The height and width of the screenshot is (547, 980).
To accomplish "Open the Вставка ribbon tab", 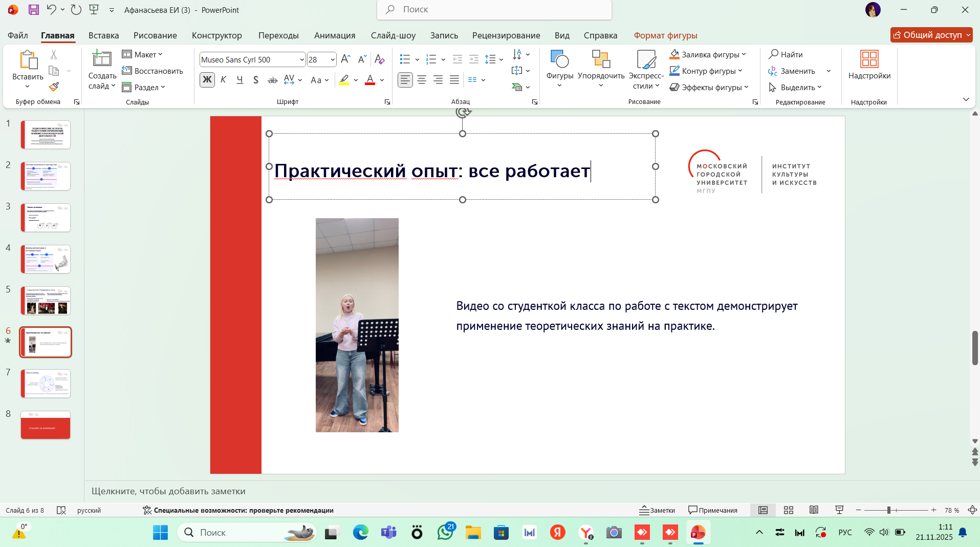I will point(103,35).
